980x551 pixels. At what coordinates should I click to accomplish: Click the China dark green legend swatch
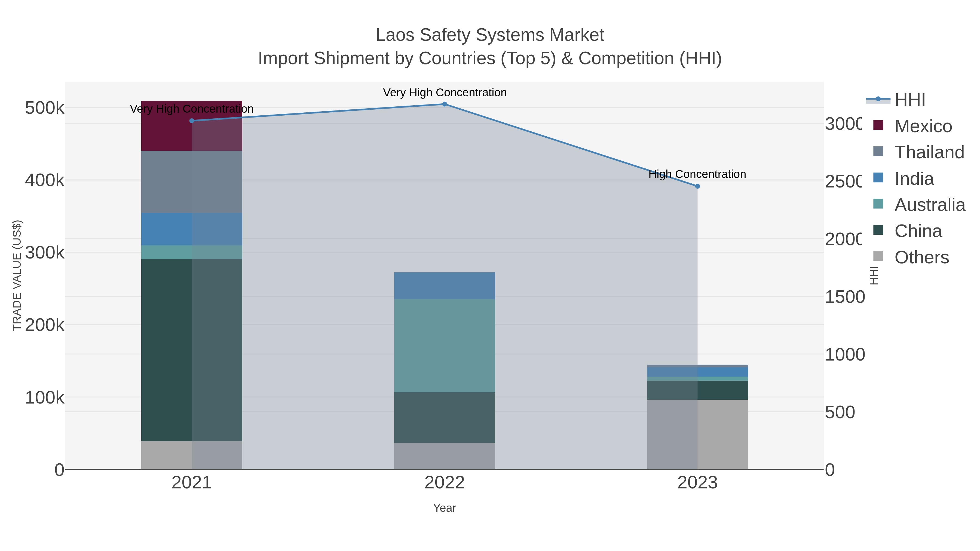(878, 230)
